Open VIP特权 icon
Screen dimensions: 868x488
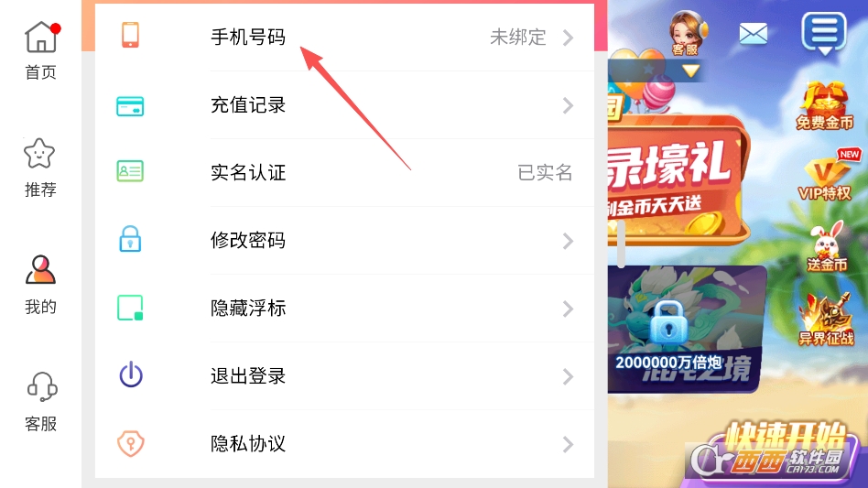pos(825,176)
